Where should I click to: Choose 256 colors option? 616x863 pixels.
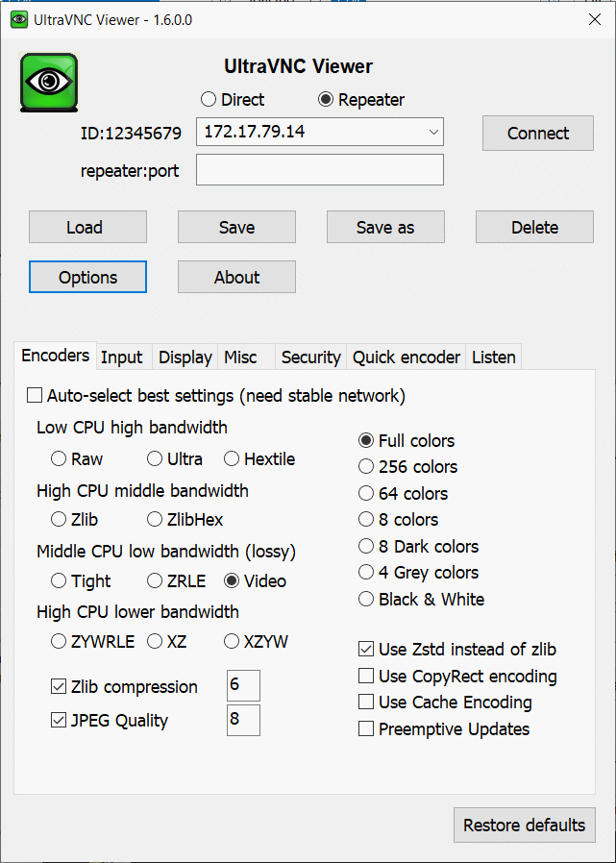click(366, 467)
